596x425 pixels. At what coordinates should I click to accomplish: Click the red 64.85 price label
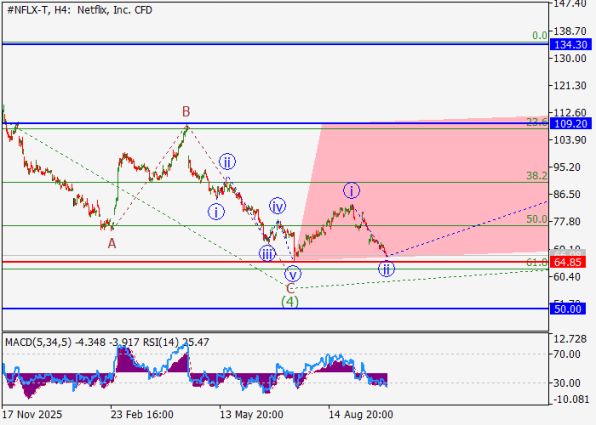tap(567, 262)
